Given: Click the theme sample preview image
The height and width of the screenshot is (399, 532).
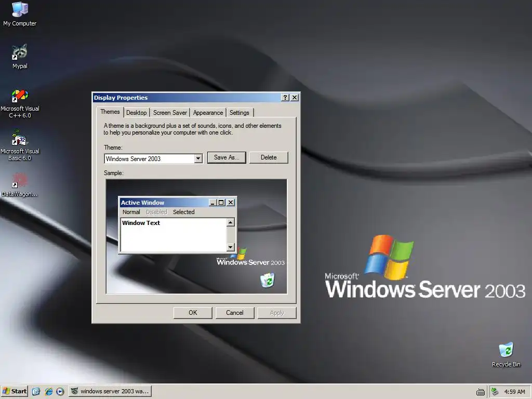Looking at the screenshot, I should [196, 236].
